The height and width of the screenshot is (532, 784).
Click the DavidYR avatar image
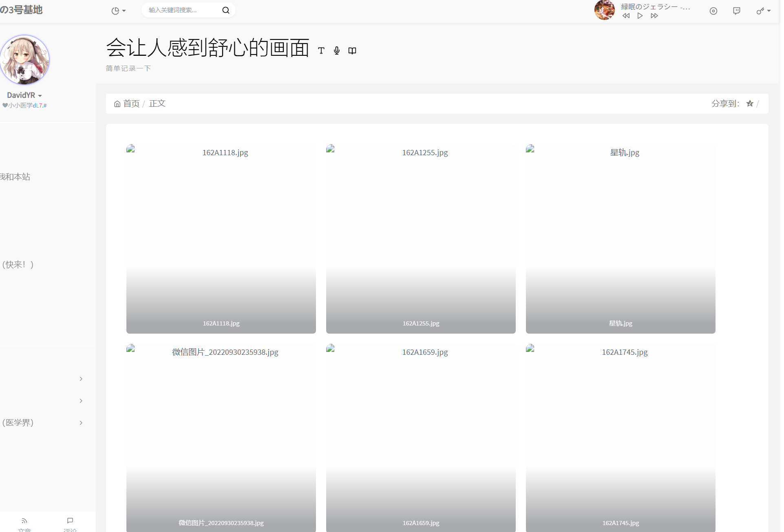point(24,59)
